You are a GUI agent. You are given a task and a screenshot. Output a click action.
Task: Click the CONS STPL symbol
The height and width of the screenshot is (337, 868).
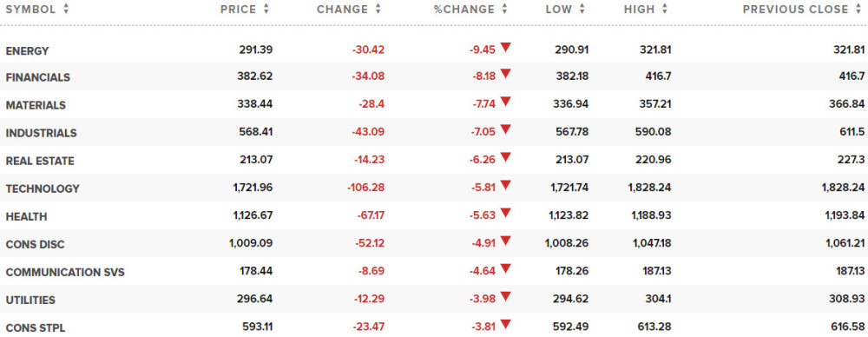click(36, 327)
